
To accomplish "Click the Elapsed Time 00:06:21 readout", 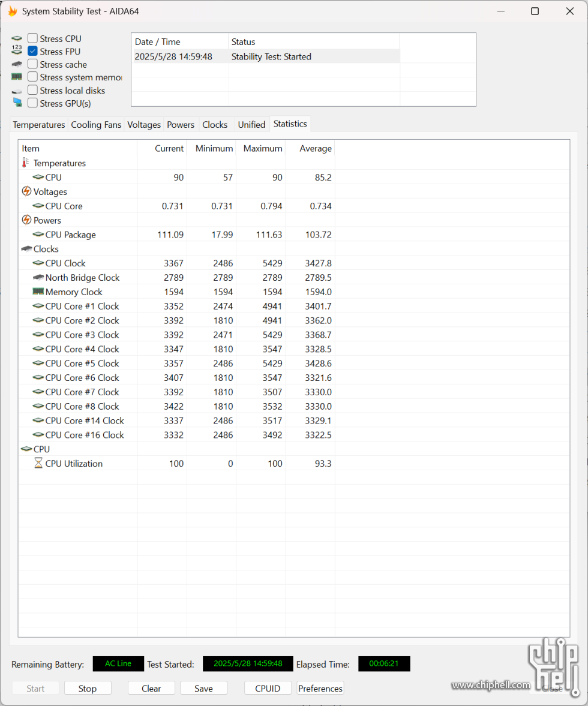I will click(384, 663).
